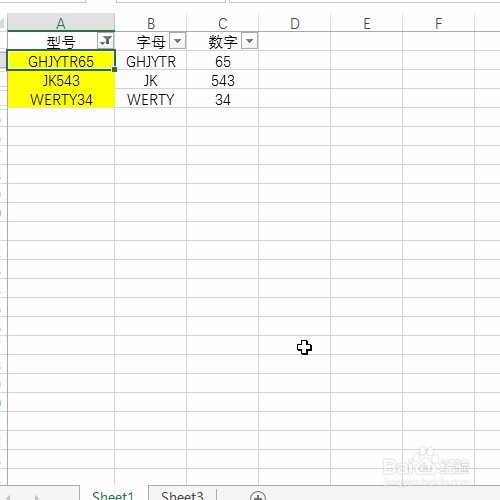Screen dimensions: 500x500
Task: Select the 字母 header cell
Action: tap(151, 41)
